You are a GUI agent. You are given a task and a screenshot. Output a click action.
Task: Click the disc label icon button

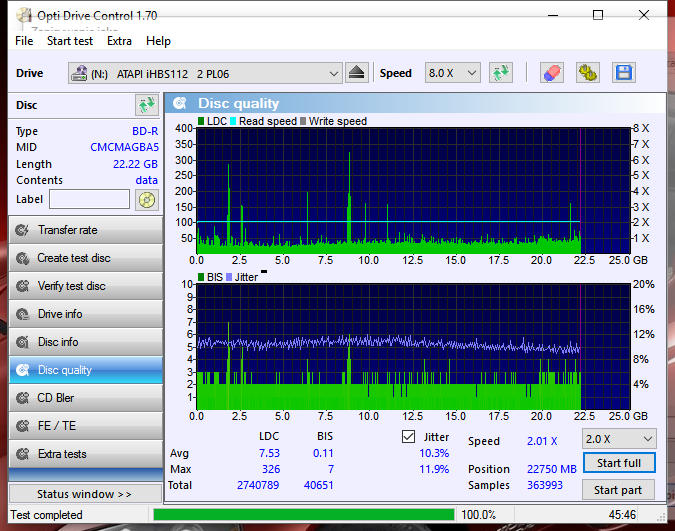(x=147, y=200)
